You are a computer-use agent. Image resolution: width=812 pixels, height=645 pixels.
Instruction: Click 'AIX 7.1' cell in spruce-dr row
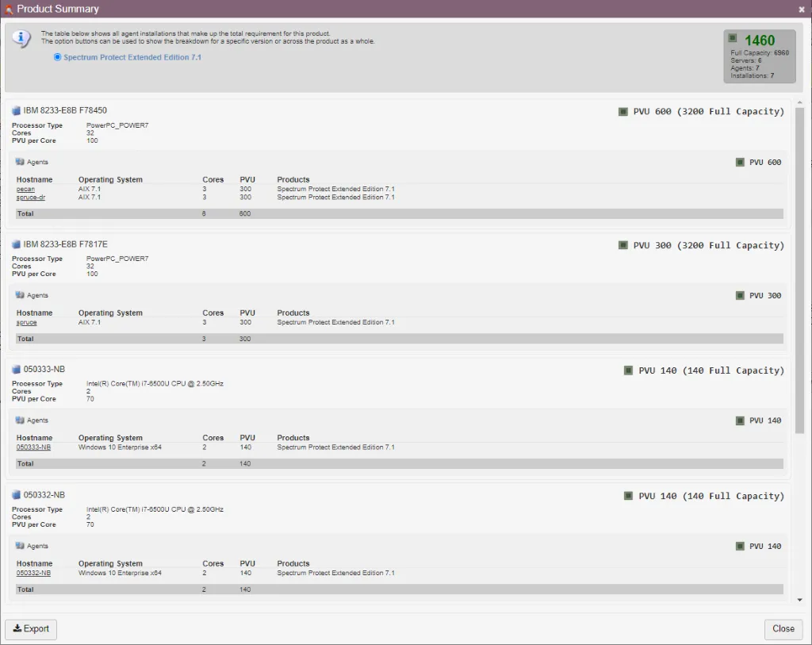coord(89,198)
